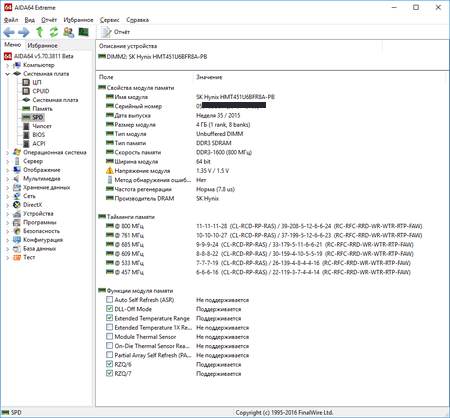The width and height of the screenshot is (450, 418).
Task: Expand the Сеть node
Action: click(7, 196)
